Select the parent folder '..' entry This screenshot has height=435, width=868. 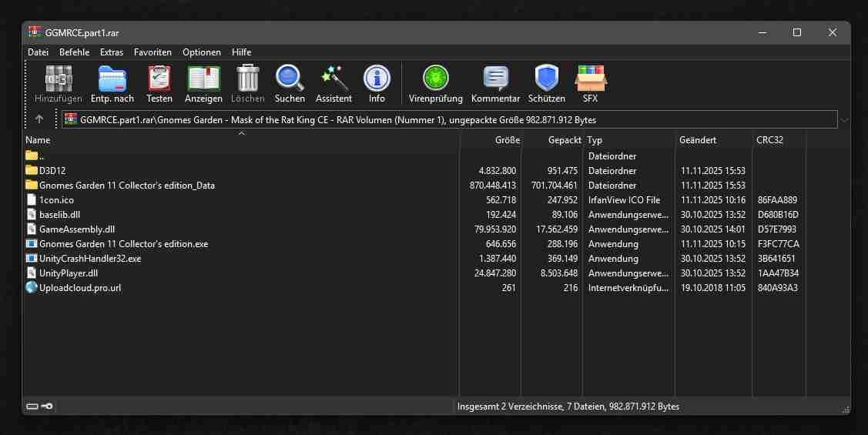click(35, 156)
